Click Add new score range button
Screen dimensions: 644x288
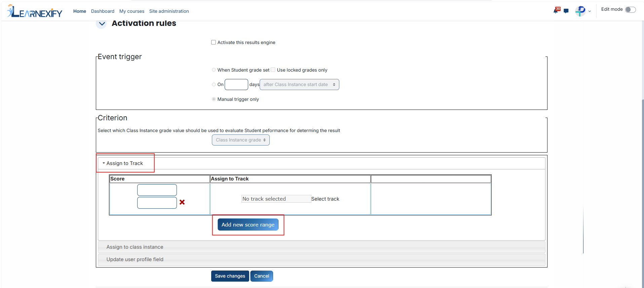(x=248, y=224)
